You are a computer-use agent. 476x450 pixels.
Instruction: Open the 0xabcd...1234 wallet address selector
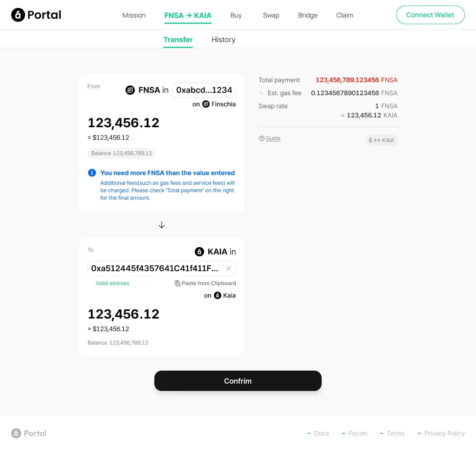coord(204,90)
